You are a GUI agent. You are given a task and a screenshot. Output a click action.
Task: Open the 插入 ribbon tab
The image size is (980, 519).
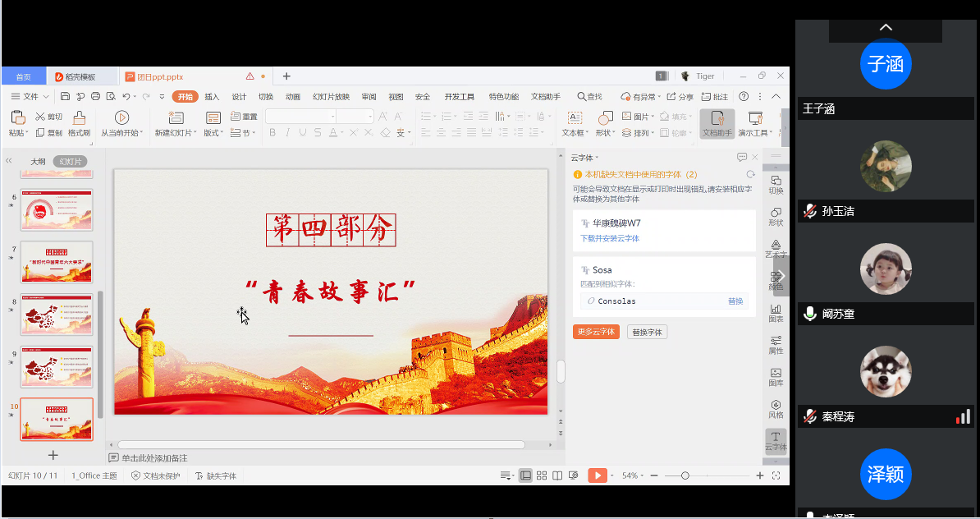[212, 97]
